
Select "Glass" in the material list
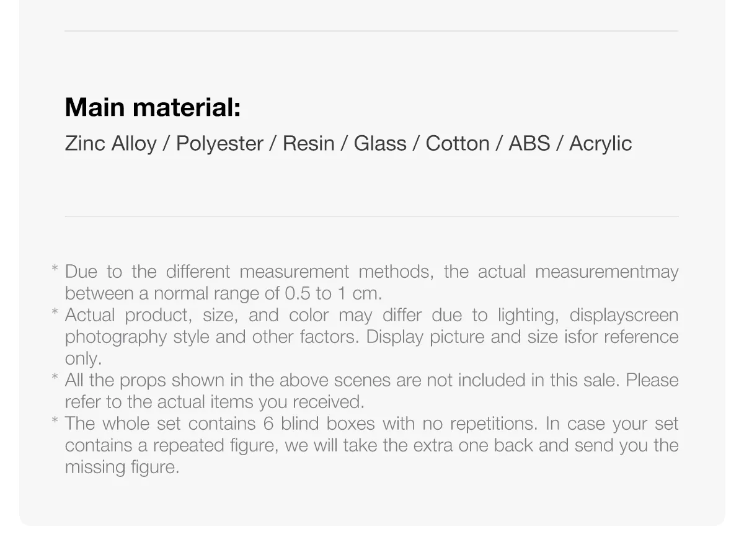(380, 143)
